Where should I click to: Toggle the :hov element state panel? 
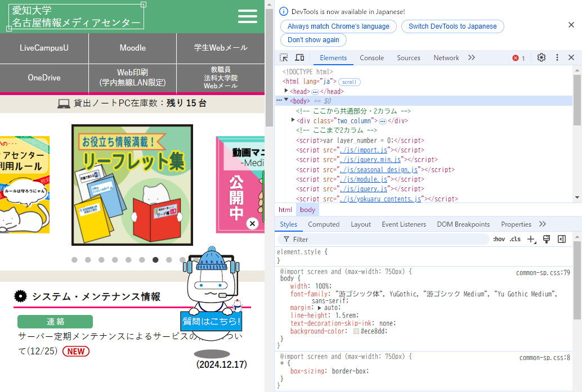[499, 240]
